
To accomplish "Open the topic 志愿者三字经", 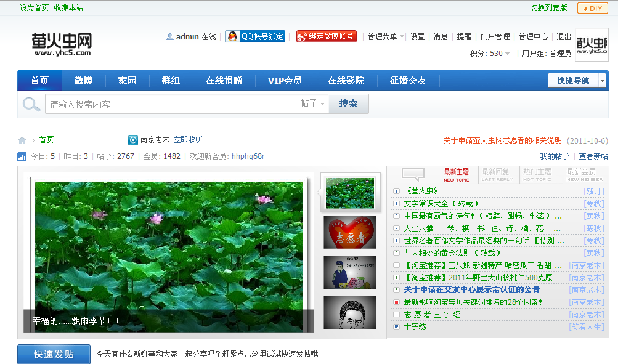I will tap(432, 314).
